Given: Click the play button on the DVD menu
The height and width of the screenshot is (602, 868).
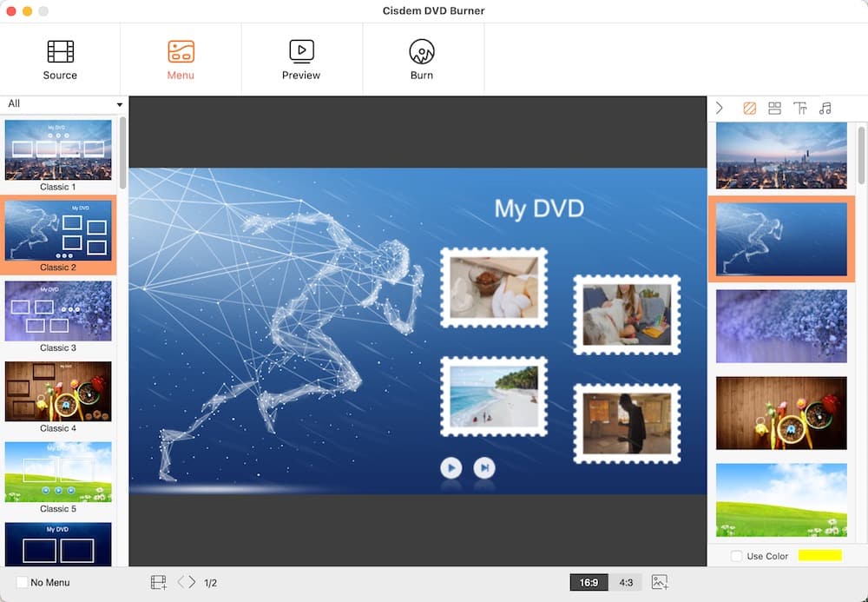Looking at the screenshot, I should tap(450, 468).
